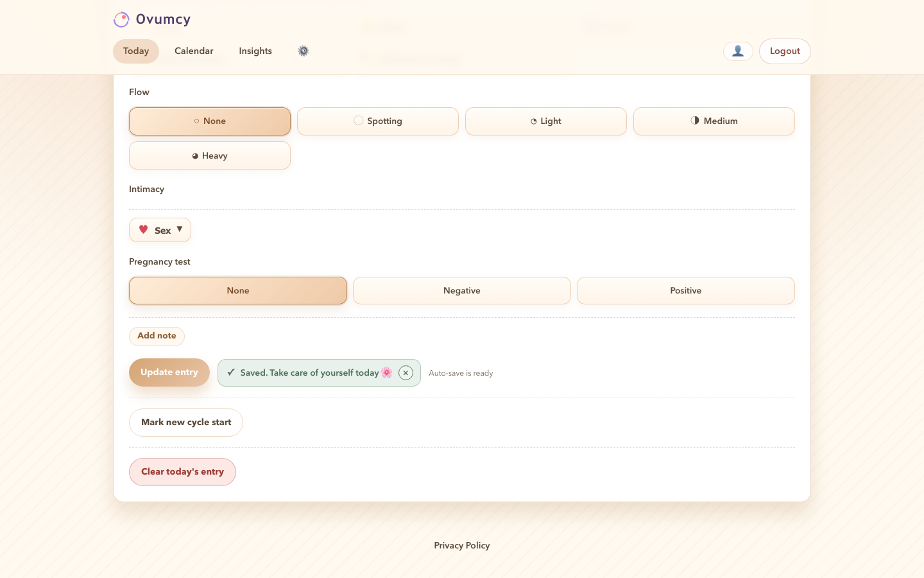Go to the Insights tab
924x578 pixels.
click(x=255, y=51)
